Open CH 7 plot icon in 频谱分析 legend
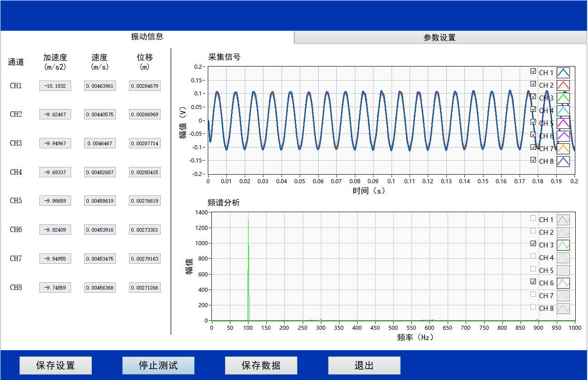 point(563,295)
